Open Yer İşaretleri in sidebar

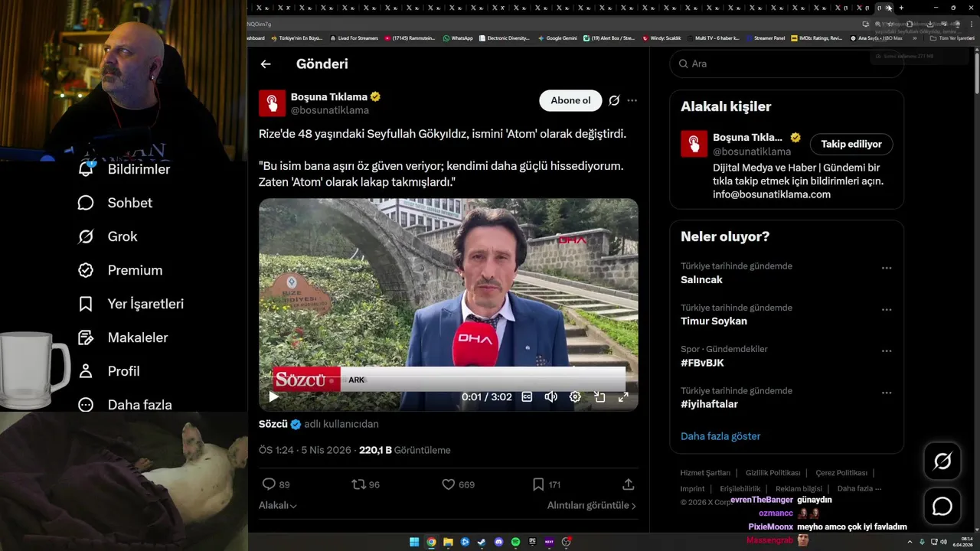(x=130, y=304)
